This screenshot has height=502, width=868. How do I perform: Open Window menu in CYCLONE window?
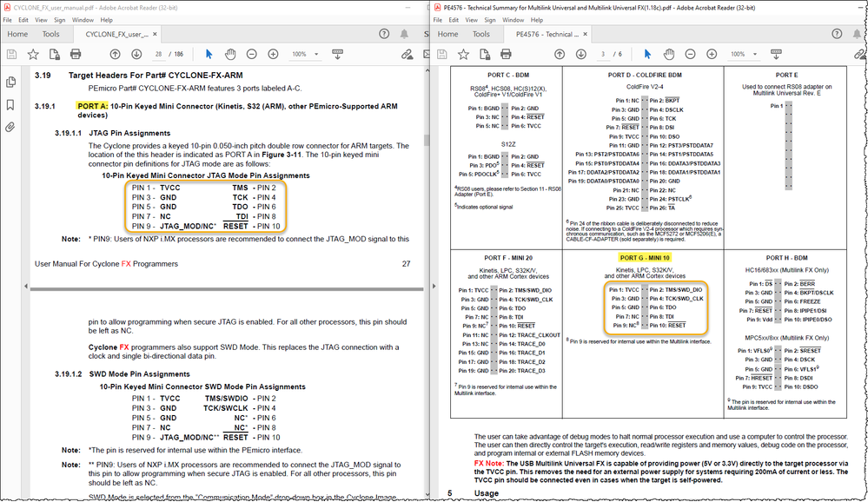tap(83, 20)
